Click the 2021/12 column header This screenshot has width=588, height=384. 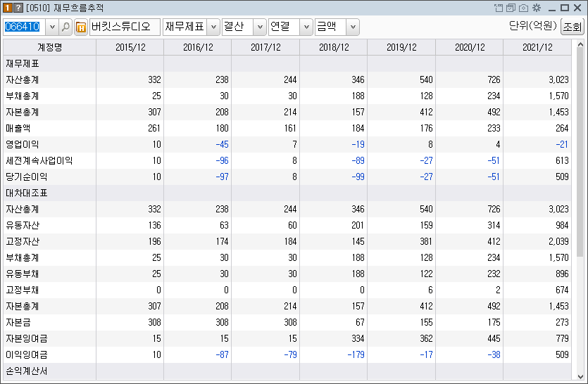click(537, 48)
